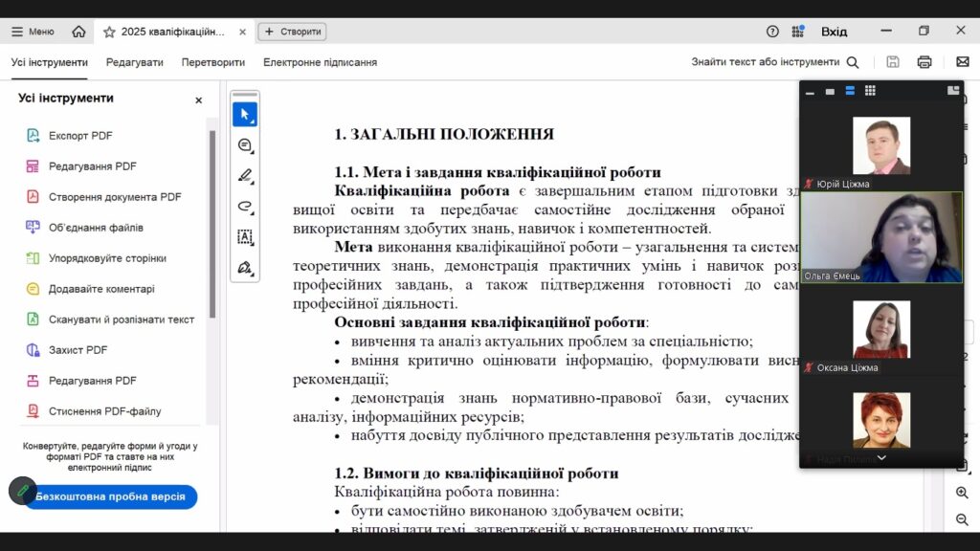Select the stacked thumbnail strip view
The height and width of the screenshot is (551, 980).
pos(850,91)
